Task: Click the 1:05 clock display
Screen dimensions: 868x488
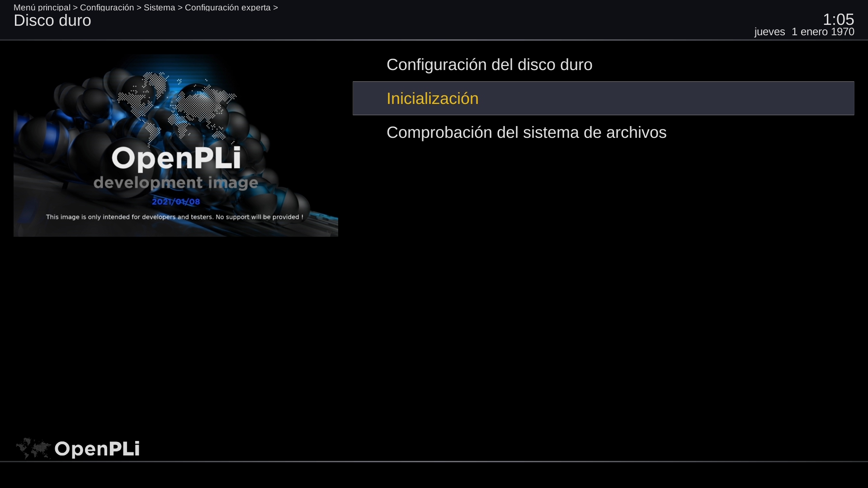Action: click(838, 19)
